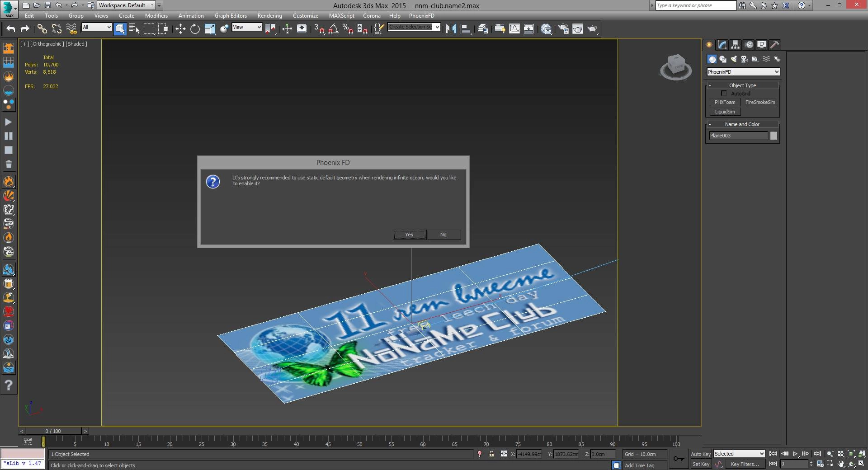
Task: Open the PhoenixFD category dropdown
Action: (x=743, y=72)
